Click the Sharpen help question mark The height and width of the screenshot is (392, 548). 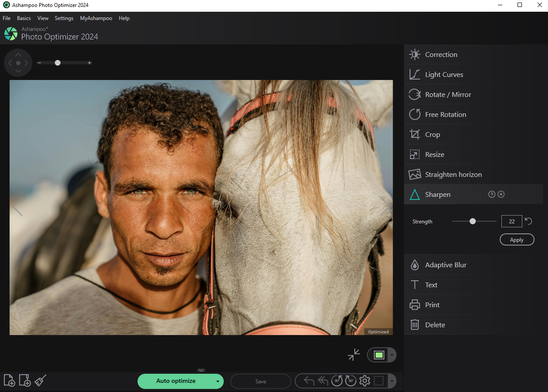pyautogui.click(x=492, y=194)
